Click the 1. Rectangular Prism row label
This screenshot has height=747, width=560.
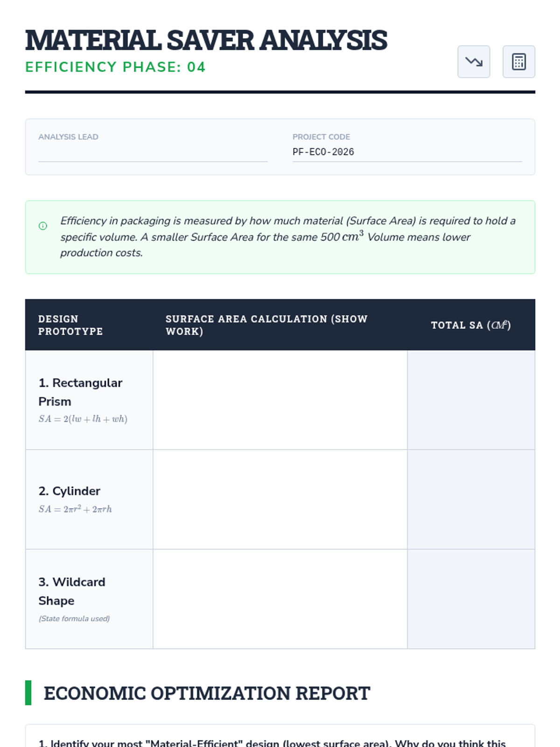(x=80, y=392)
